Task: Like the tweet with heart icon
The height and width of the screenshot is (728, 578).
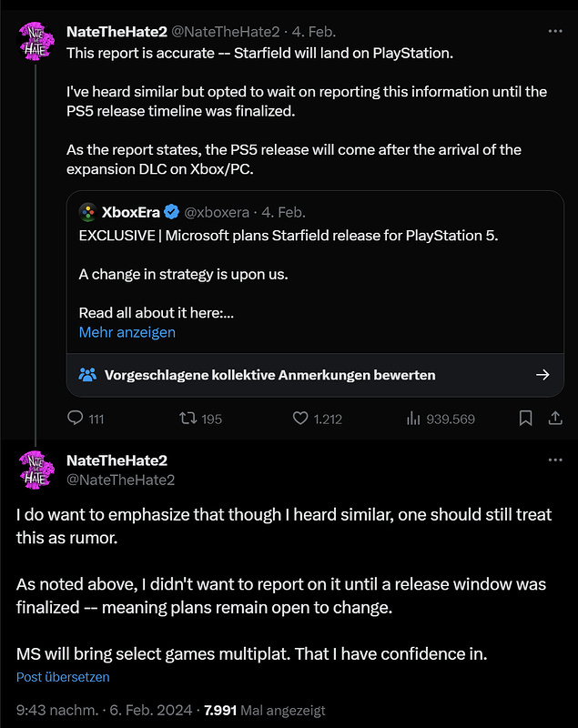Action: coord(300,419)
